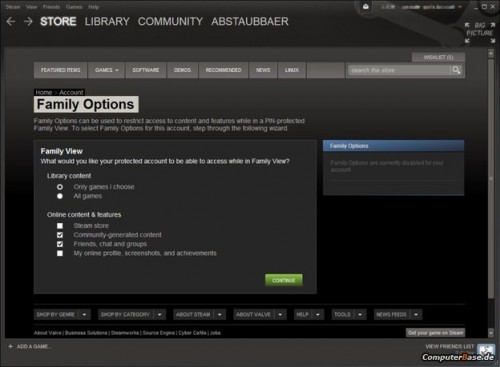500x367 pixels.
Task: Open the Wishlist button
Action: (x=438, y=57)
